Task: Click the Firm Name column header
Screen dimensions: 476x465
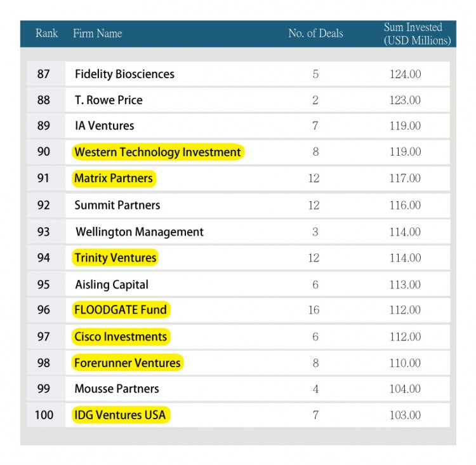Action: click(x=97, y=34)
